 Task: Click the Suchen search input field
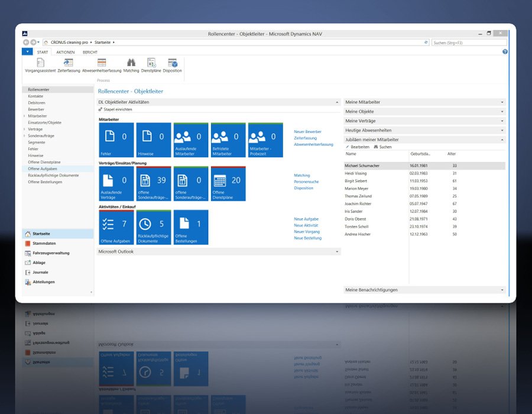469,43
